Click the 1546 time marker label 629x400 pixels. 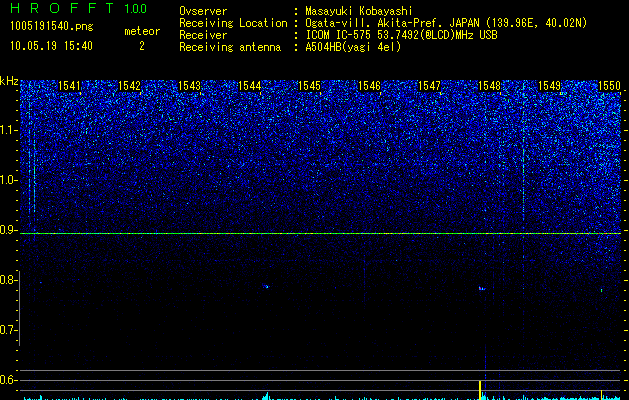369,86
